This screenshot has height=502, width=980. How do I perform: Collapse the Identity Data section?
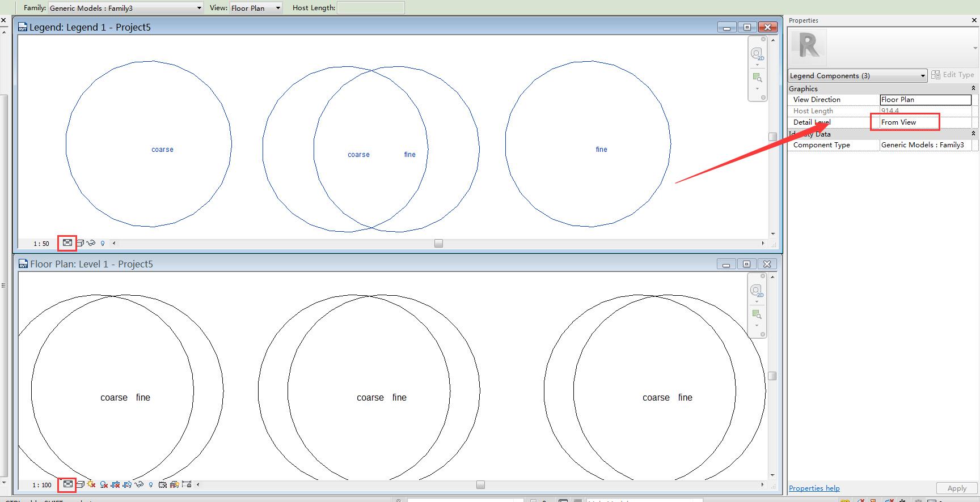point(973,134)
